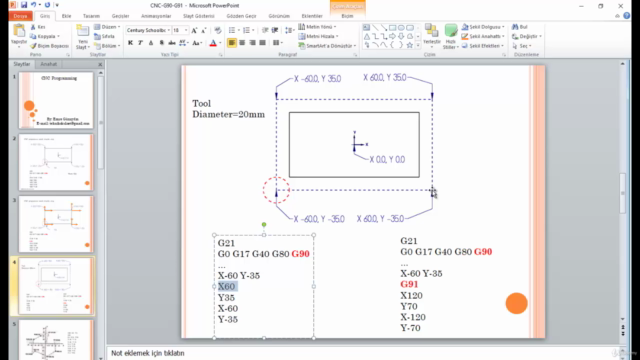Switch to Tasarım ribbon tab
The width and height of the screenshot is (640, 360).
point(91,16)
